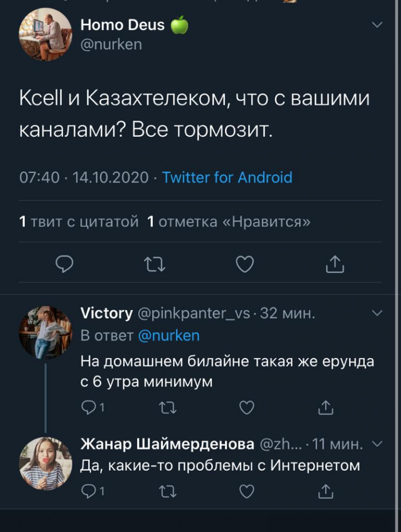Open the @nurken mention in Victory's reply
Viewport: 401px width, 532px height.
[x=169, y=336]
